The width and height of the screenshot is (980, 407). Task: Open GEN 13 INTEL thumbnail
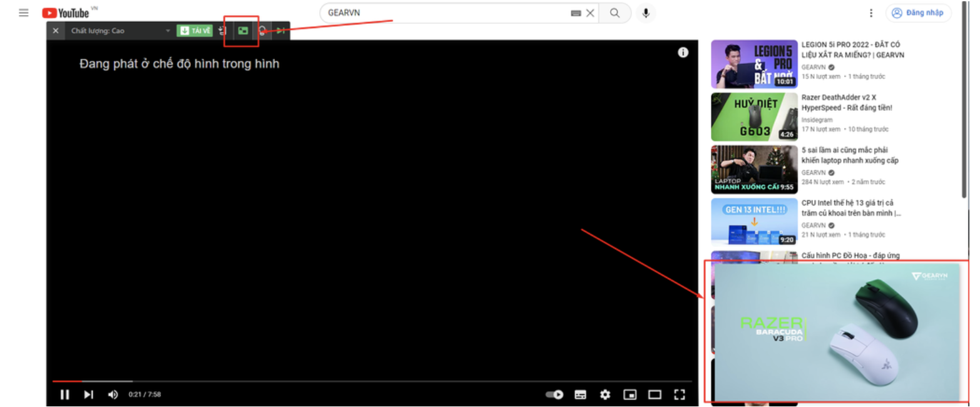click(x=754, y=222)
